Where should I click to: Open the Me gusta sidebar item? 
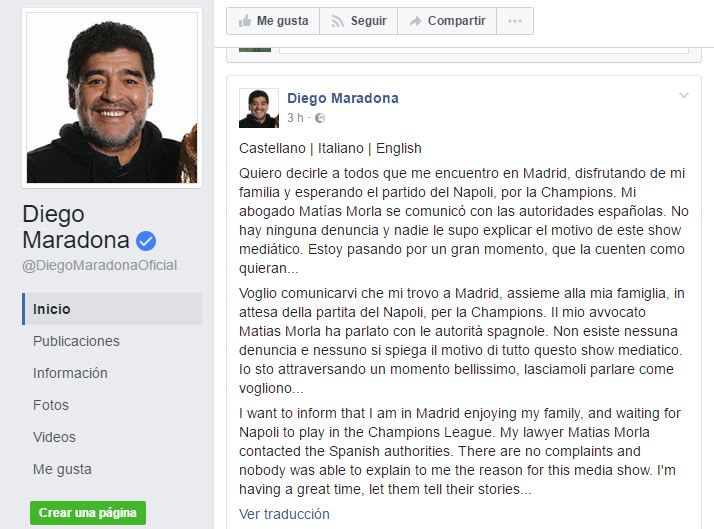(62, 469)
